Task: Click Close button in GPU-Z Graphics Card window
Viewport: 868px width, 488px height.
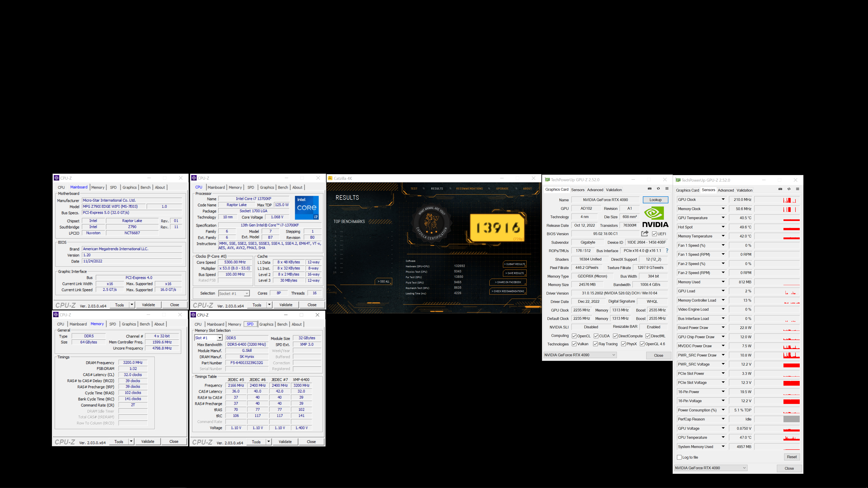Action: 658,355
